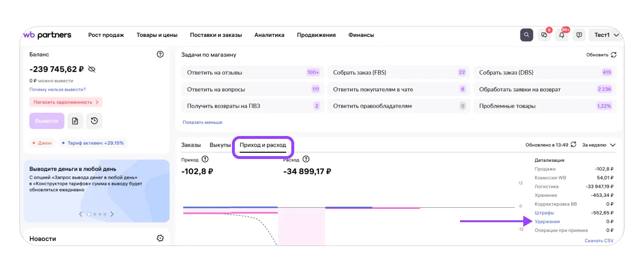The height and width of the screenshot is (272, 644).
Task: Click the search icon in the header
Action: click(x=527, y=35)
